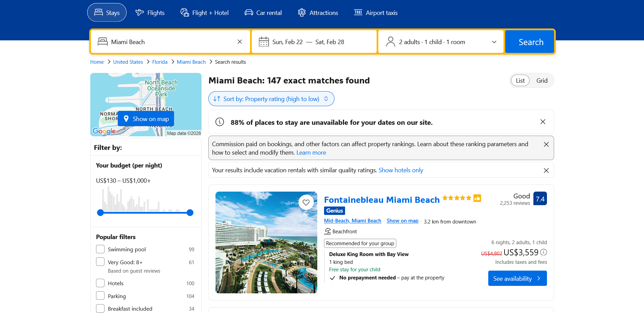Click the sort arrows icon
The width and height of the screenshot is (644, 313).
click(x=217, y=99)
